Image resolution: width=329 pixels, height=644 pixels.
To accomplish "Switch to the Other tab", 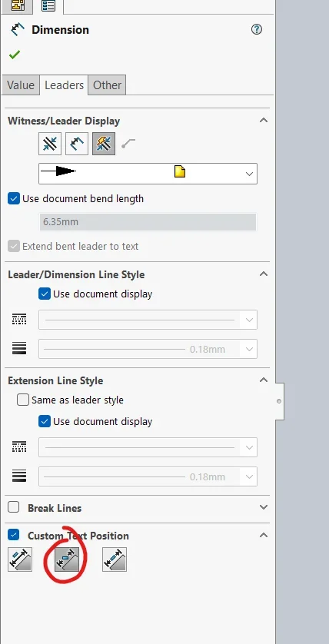I will coord(107,85).
